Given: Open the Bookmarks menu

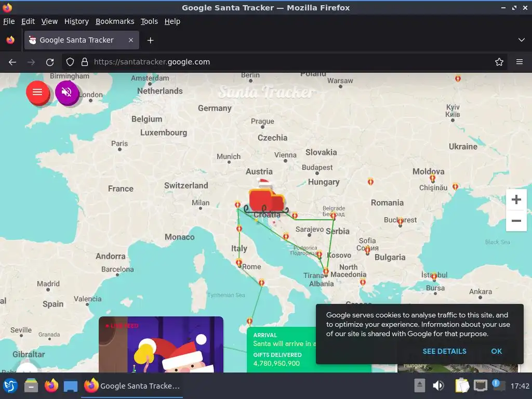Looking at the screenshot, I should tap(115, 21).
